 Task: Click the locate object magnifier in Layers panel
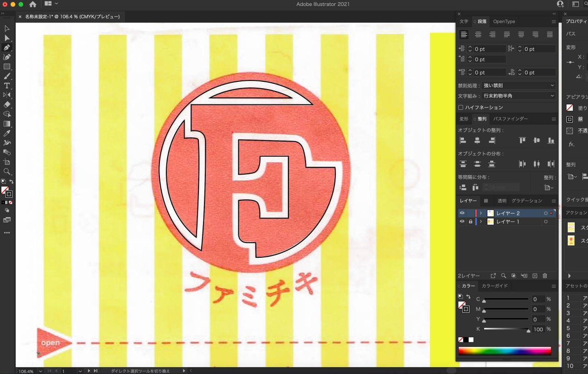503,276
